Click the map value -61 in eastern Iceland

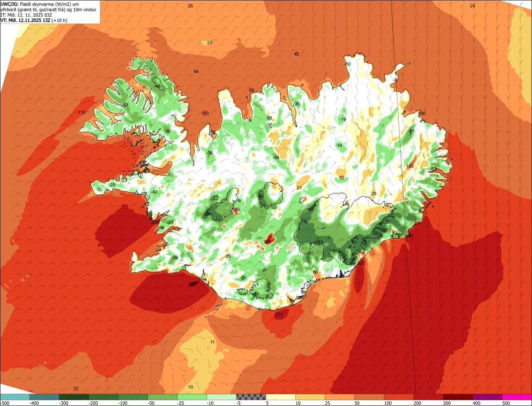[411, 131]
